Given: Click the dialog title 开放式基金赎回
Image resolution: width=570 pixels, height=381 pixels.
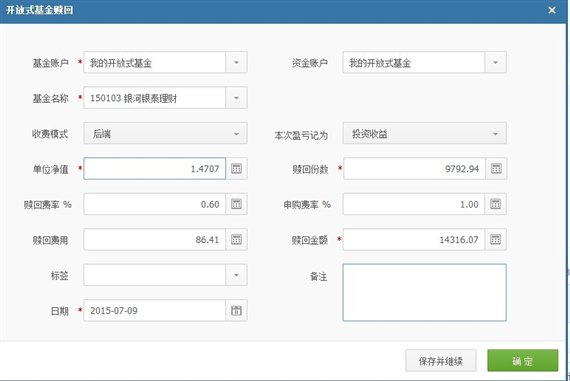Looking at the screenshot, I should click(39, 10).
